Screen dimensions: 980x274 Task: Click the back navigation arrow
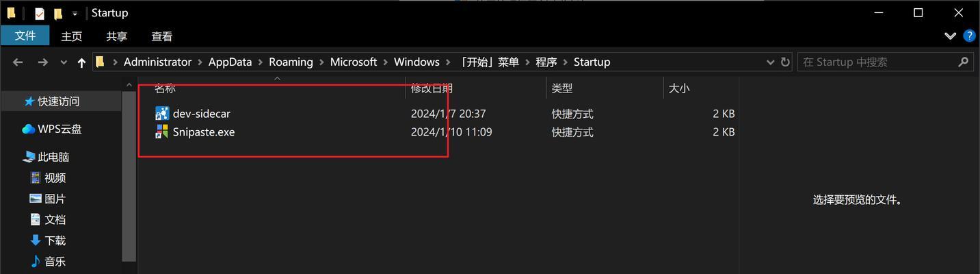pyautogui.click(x=18, y=62)
